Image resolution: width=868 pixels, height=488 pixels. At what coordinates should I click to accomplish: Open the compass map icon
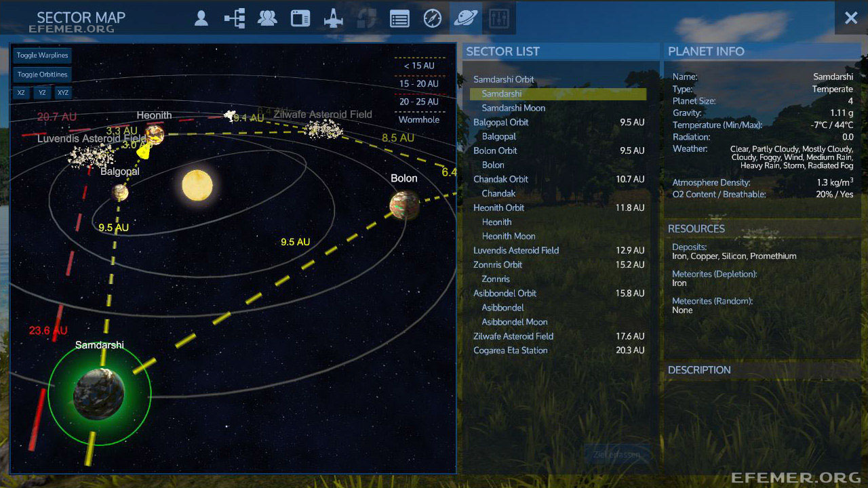433,18
